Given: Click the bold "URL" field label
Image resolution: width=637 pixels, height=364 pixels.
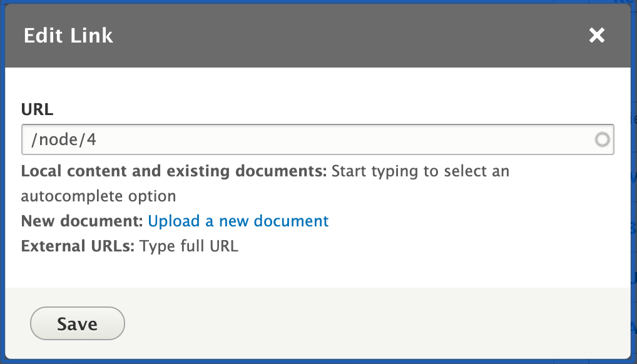Looking at the screenshot, I should click(x=36, y=109).
